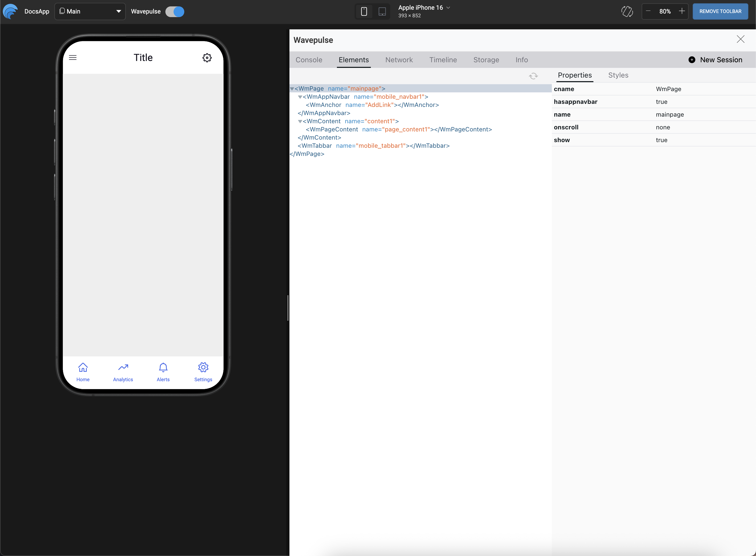This screenshot has height=556, width=756.
Task: Click the refresh elements tree icon
Action: click(533, 76)
